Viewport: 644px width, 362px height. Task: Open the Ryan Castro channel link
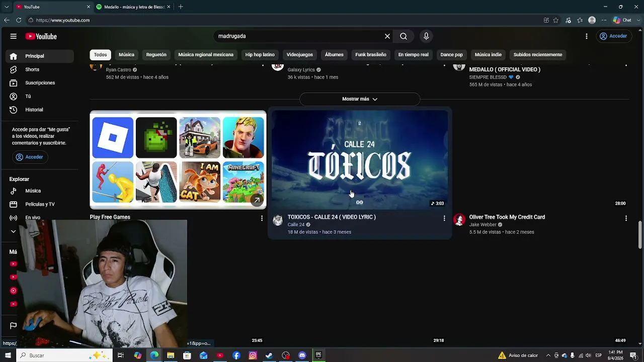coord(119,70)
